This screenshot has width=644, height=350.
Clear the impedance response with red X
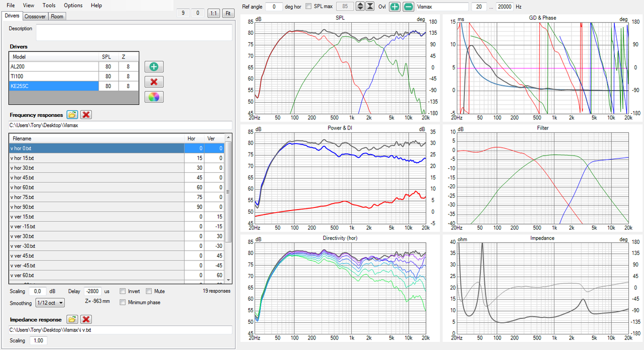[x=86, y=319]
